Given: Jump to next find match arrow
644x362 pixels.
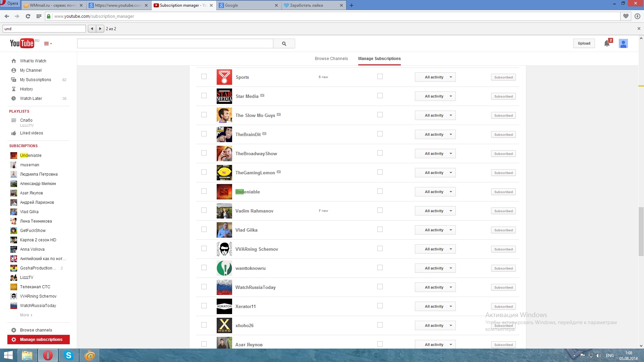Looking at the screenshot, I should click(x=100, y=29).
